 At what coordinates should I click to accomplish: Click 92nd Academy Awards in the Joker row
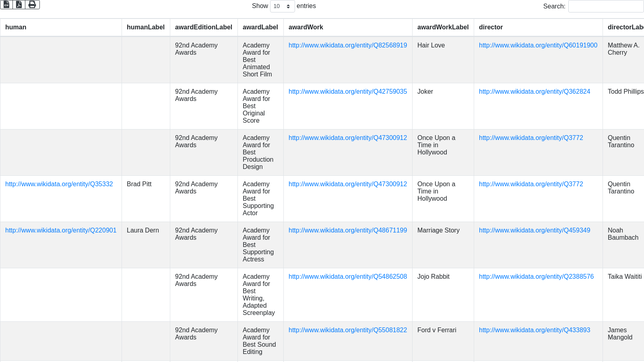point(196,95)
